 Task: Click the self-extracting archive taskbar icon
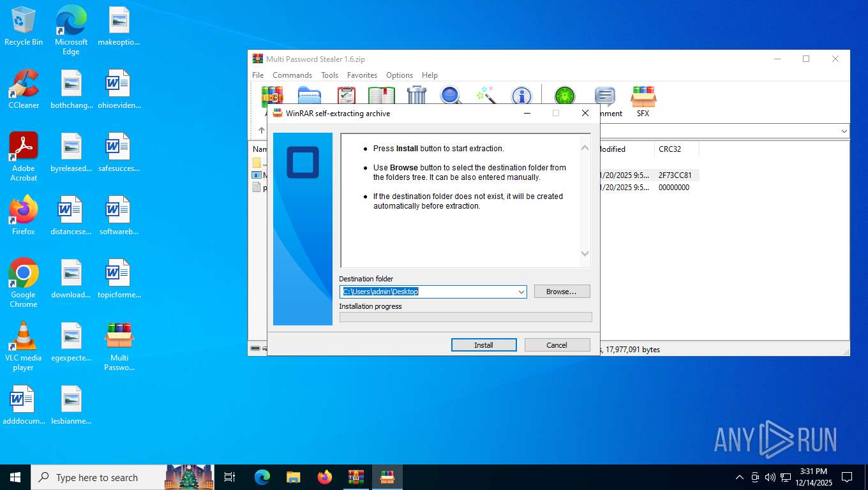[387, 477]
